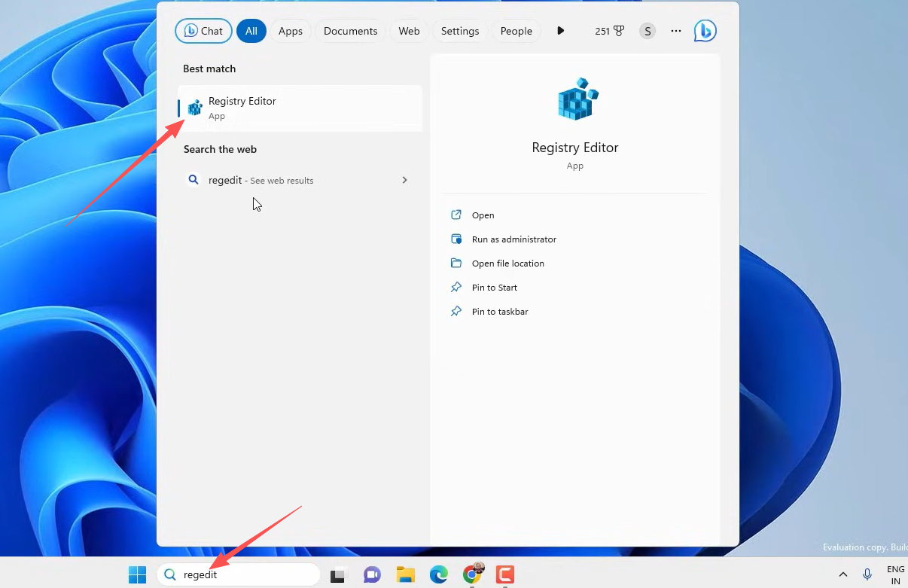Image resolution: width=908 pixels, height=588 pixels.
Task: Open the Chat app on the taskbar
Action: click(x=372, y=574)
